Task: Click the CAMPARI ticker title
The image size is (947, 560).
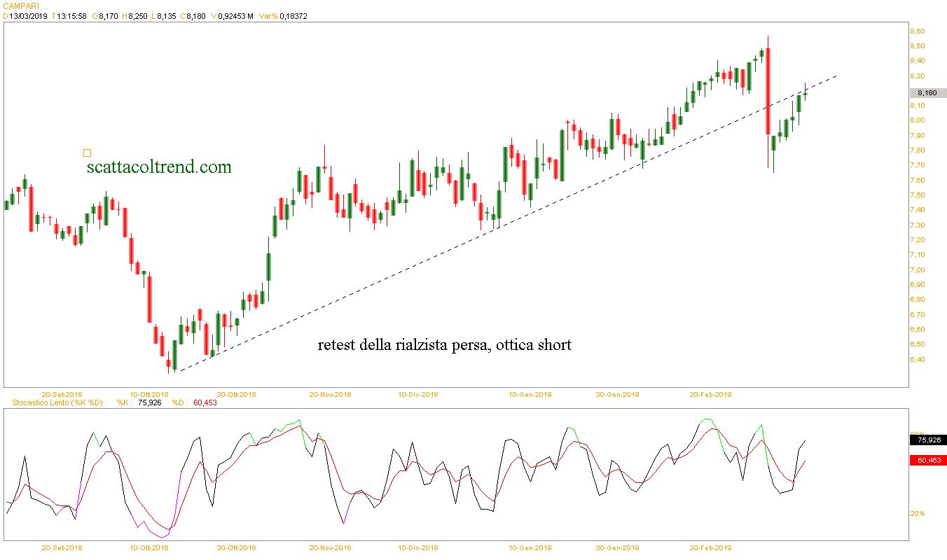Action: pos(22,6)
